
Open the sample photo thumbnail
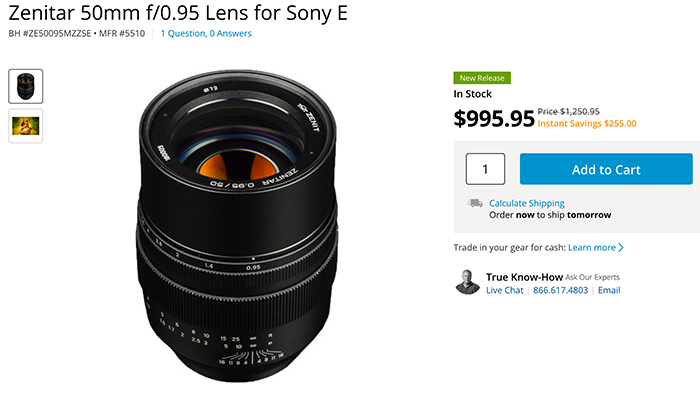pos(25,126)
